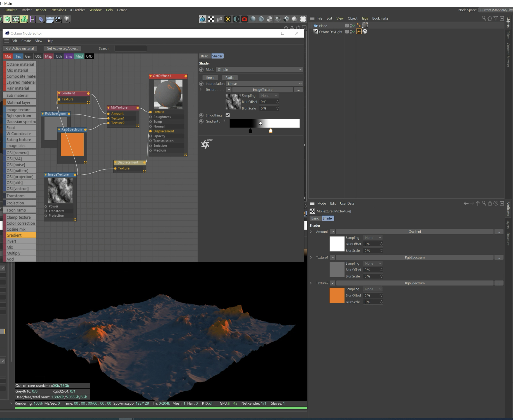Toggle Plane object visibility checkmark
Screen dimensions: 513x420
(354, 25)
